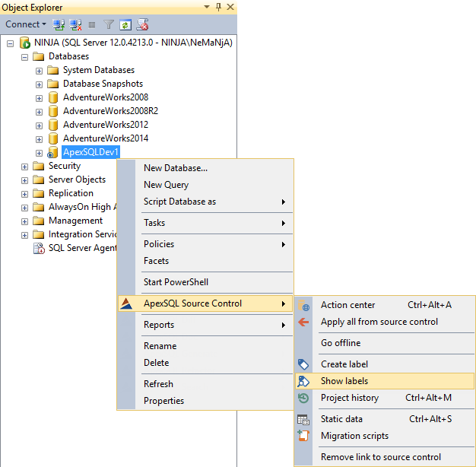This screenshot has width=476, height=467.
Task: Click the ApexSQLDev1 linked database icon
Action: (x=52, y=152)
